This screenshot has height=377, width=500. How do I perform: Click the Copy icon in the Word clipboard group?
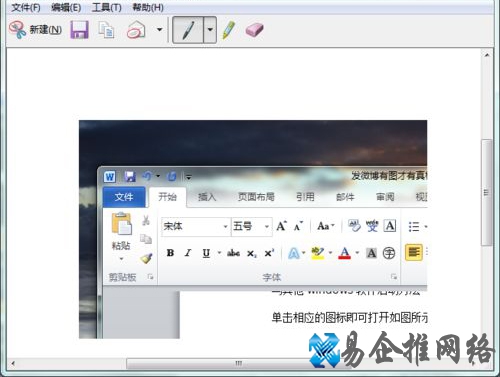[x=146, y=239]
